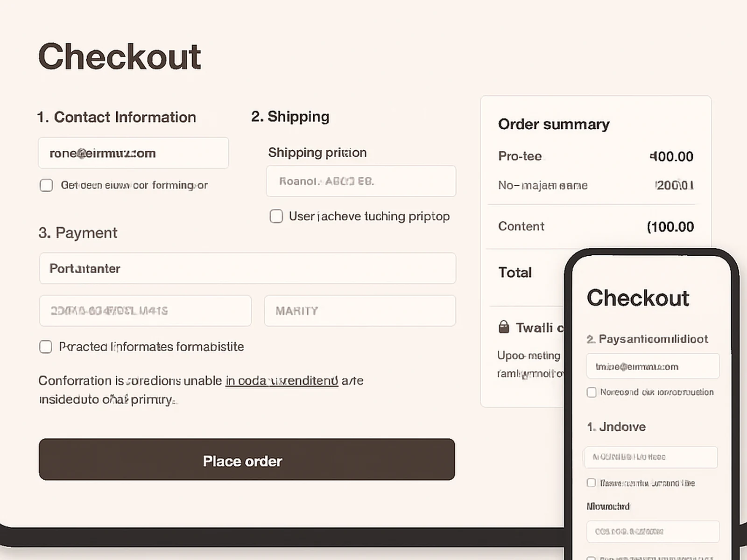Click the card number field left of MARITY
This screenshot has height=560, width=747.
(x=145, y=311)
